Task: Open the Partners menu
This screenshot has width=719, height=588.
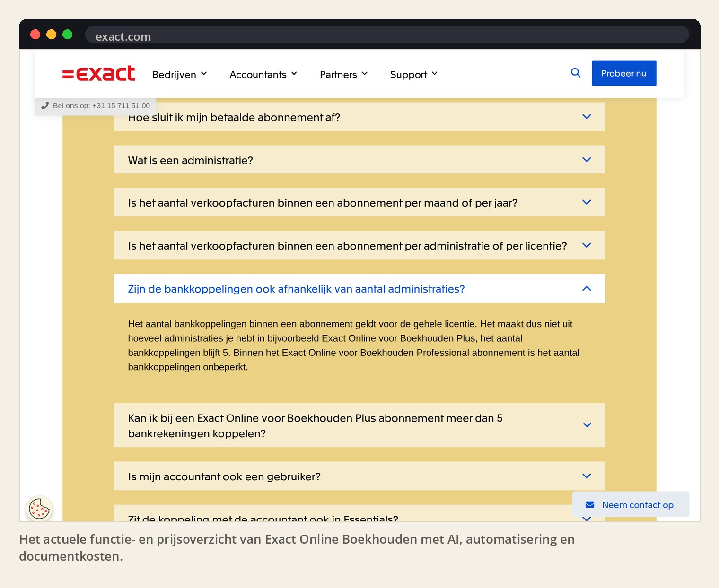Action: pyautogui.click(x=343, y=75)
